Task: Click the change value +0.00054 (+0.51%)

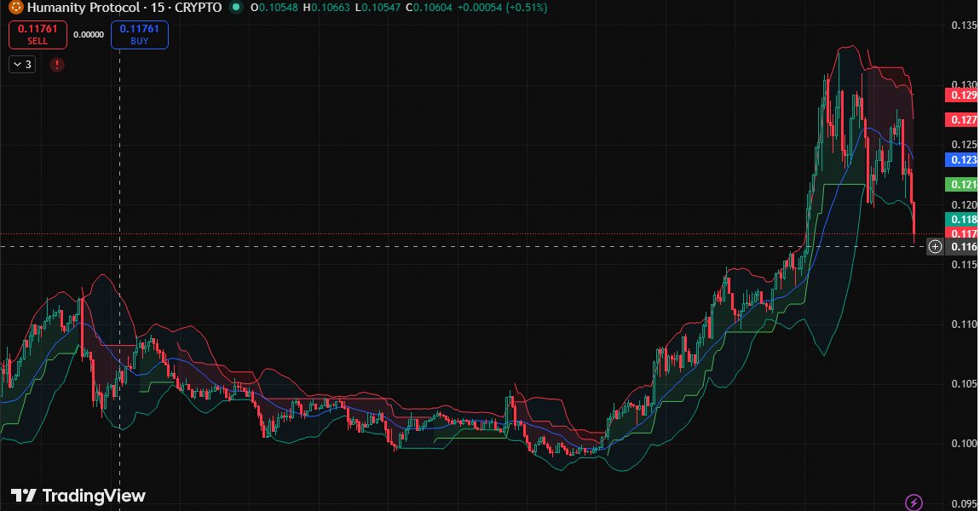Action: click(502, 8)
